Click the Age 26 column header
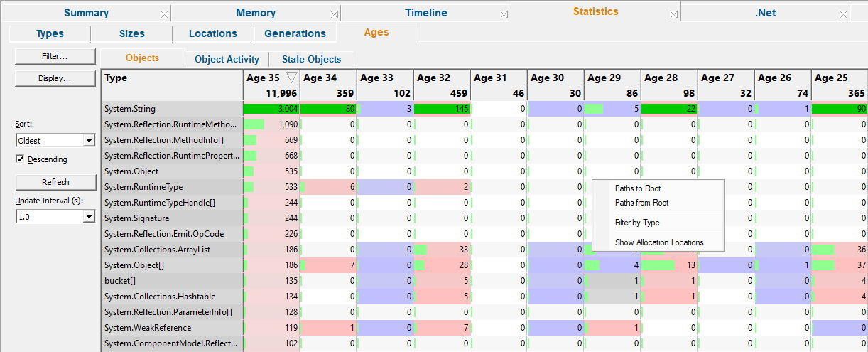 click(x=783, y=85)
